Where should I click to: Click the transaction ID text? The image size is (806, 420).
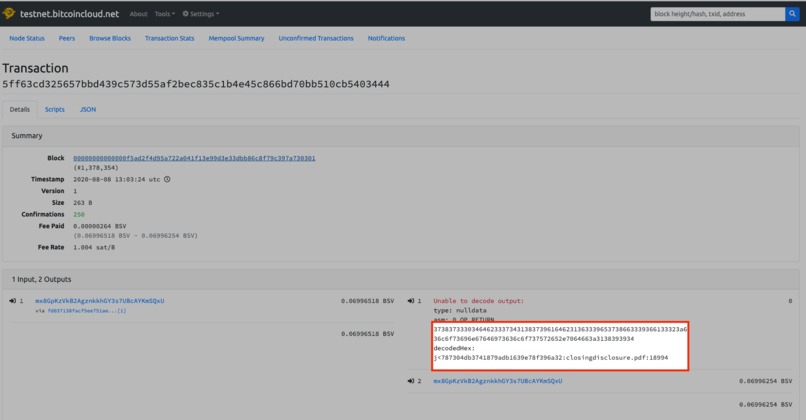[x=196, y=84]
